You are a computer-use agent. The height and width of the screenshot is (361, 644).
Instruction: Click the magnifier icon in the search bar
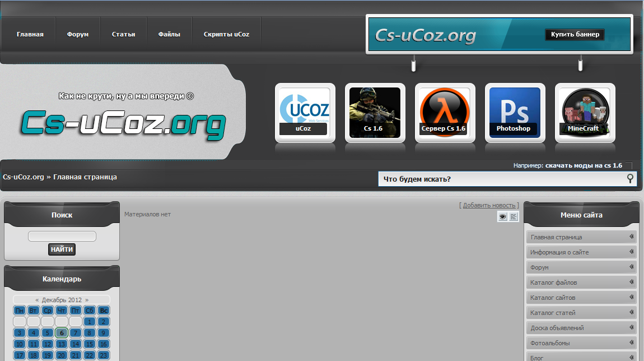(630, 178)
